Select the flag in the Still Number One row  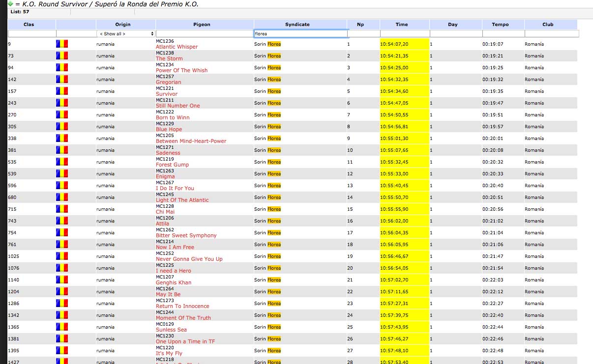62,103
